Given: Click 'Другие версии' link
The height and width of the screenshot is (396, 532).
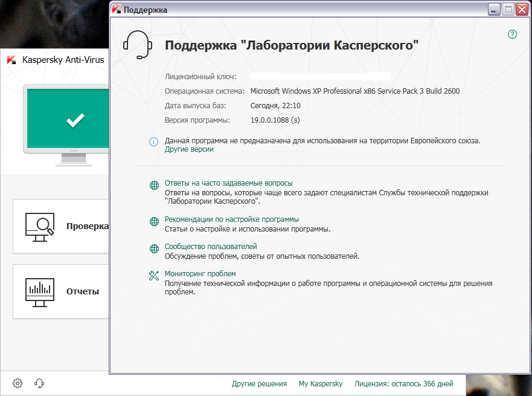Looking at the screenshot, I should (x=189, y=149).
